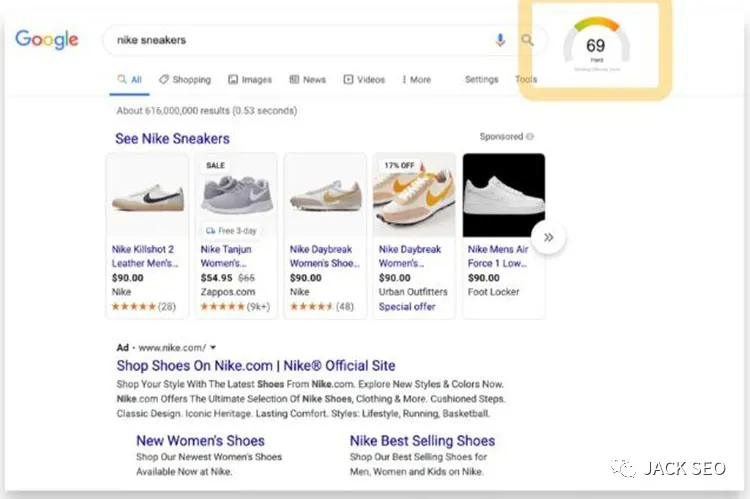Click the microphone voice search icon
Screen dimensions: 750x499
(500, 40)
